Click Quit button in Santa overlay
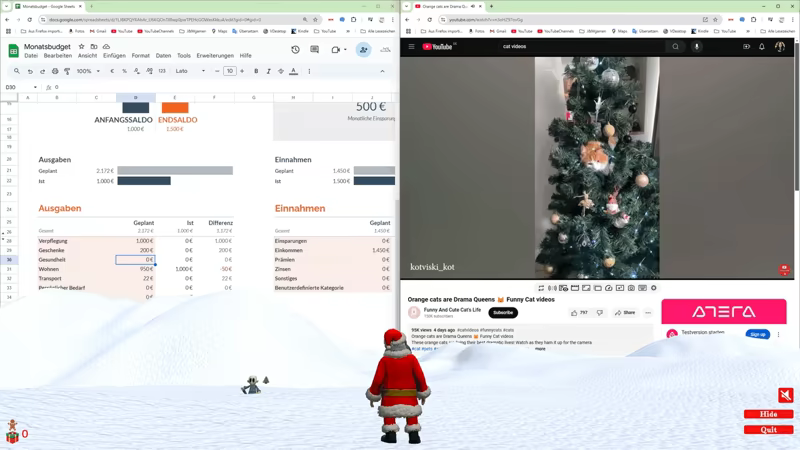 768,430
